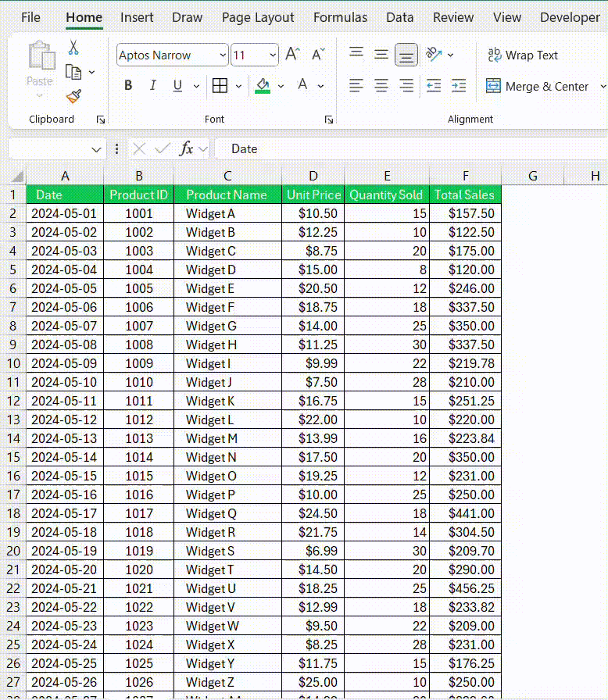Select Middle Align icon
Screen dimensions: 608x700
[x=381, y=55]
